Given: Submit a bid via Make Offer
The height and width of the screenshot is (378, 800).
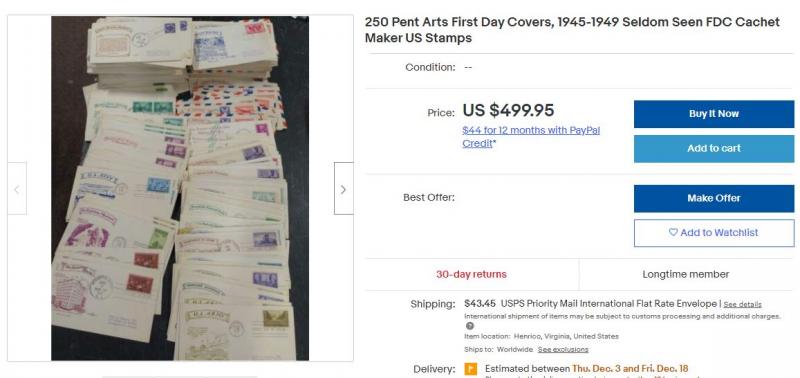Looking at the screenshot, I should click(714, 198).
